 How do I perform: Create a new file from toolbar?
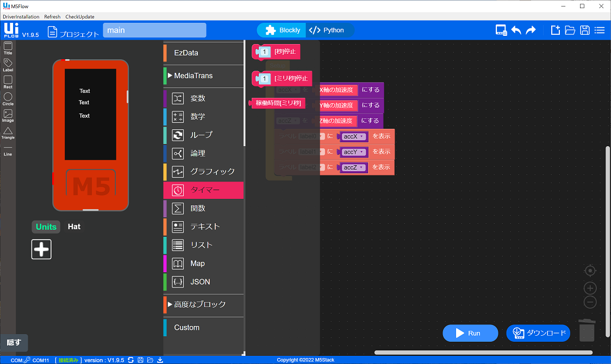point(555,30)
